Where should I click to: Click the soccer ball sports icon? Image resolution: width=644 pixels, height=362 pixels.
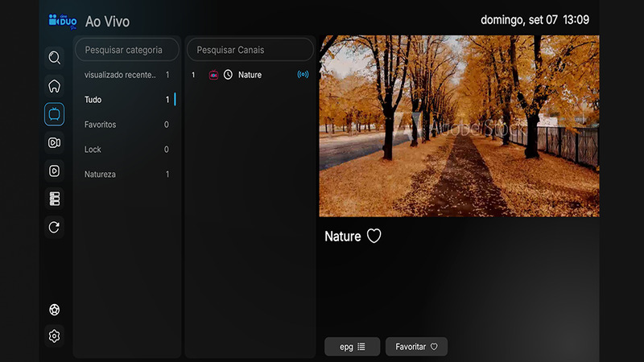coord(54,310)
